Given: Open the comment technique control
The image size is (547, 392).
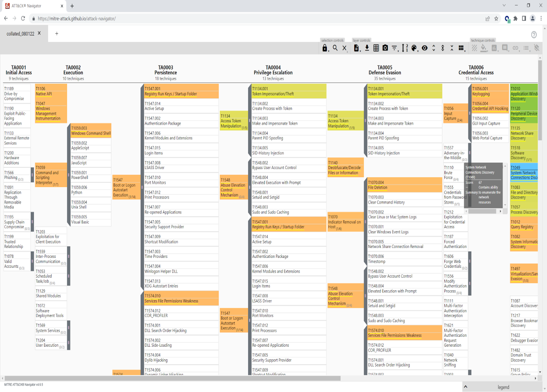Looking at the screenshot, I should pyautogui.click(x=505, y=48).
